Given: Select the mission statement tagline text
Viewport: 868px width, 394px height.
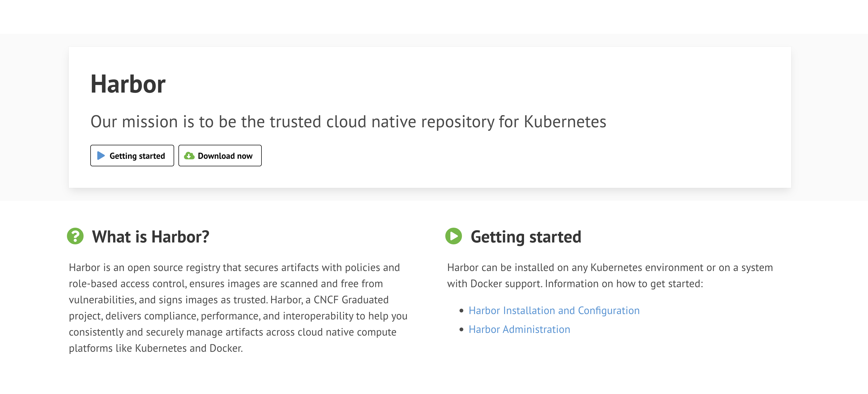Looking at the screenshot, I should (349, 122).
